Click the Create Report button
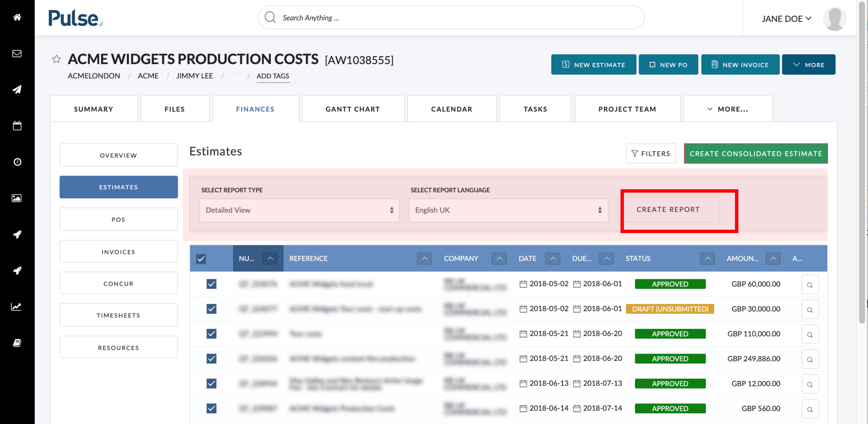This screenshot has width=868, height=424. tap(668, 209)
